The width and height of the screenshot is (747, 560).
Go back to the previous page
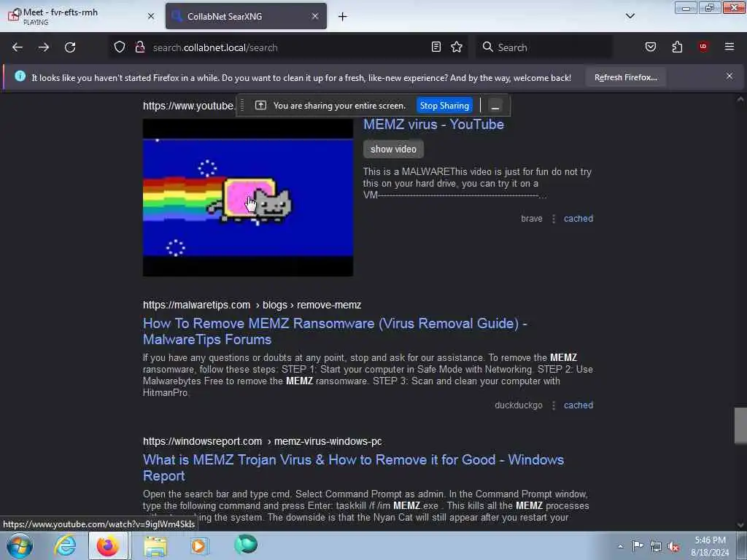pyautogui.click(x=18, y=47)
